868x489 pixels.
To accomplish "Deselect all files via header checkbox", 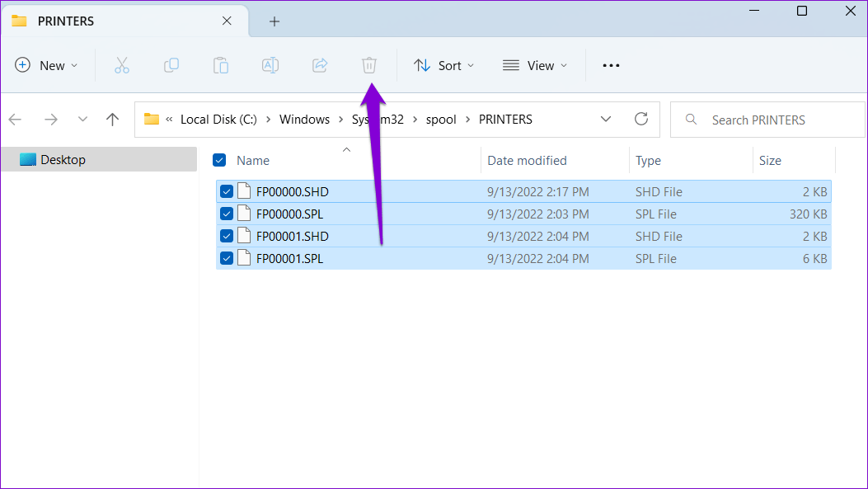I will 218,160.
